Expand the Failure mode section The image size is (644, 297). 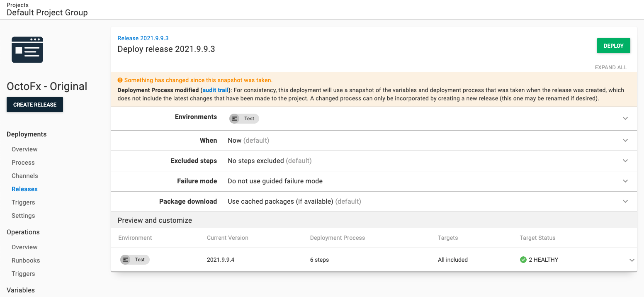tap(625, 181)
